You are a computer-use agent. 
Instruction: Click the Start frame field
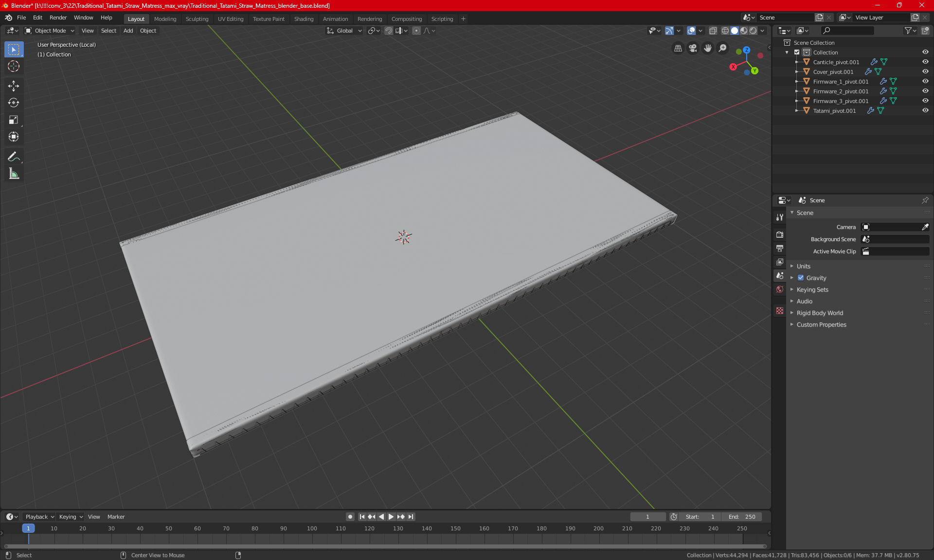700,517
